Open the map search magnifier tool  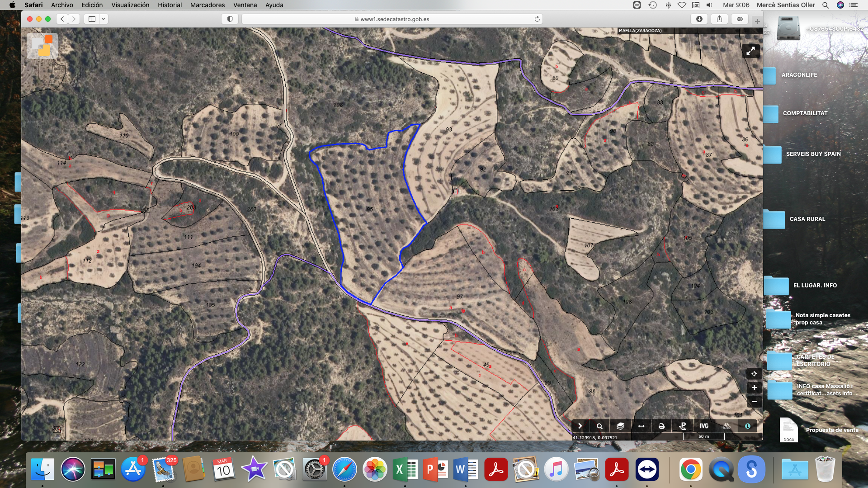pyautogui.click(x=599, y=426)
